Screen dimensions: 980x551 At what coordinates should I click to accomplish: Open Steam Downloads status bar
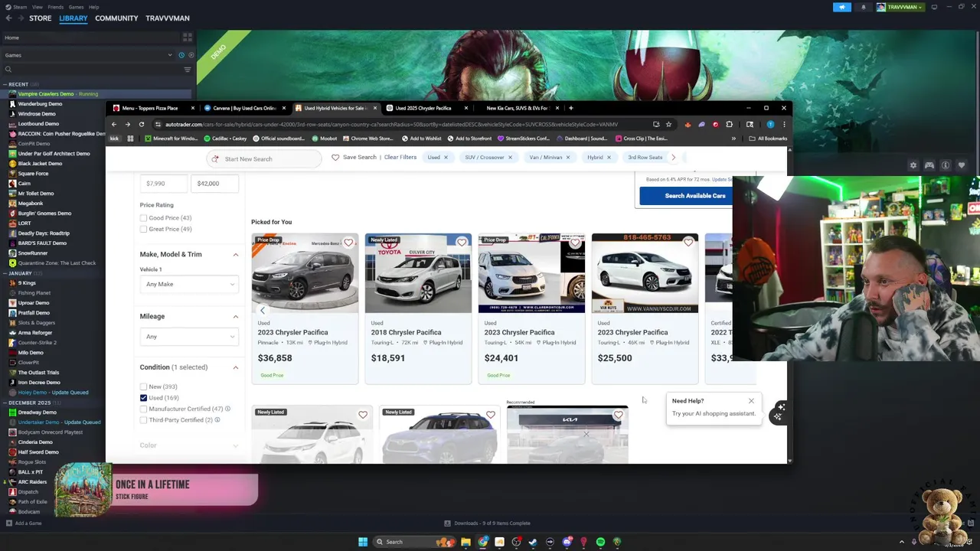488,523
